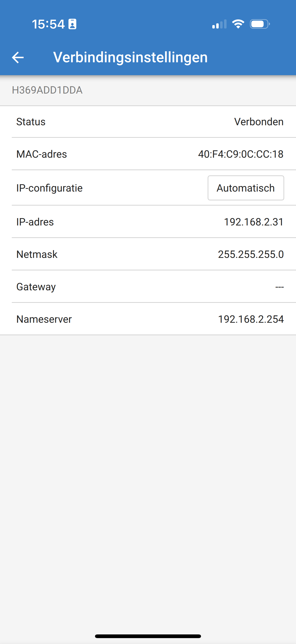Tap the 15:54 clock in status bar
The image size is (296, 644).
48,24
